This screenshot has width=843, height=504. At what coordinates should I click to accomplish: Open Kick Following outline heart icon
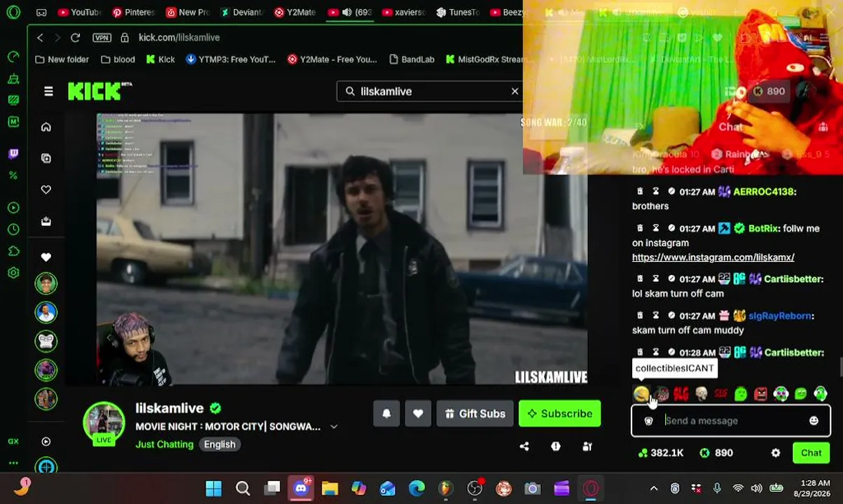coord(46,190)
